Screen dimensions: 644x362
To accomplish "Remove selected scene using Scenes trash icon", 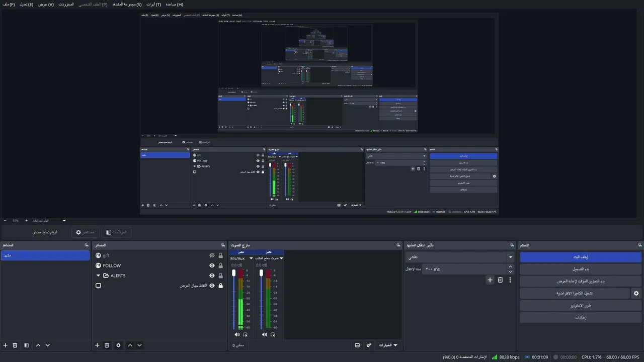I will (x=15, y=345).
